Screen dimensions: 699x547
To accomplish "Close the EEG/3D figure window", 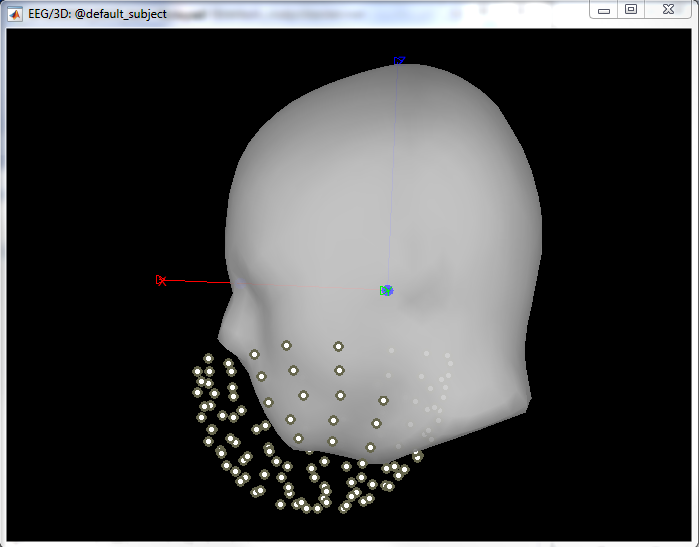I will [x=668, y=9].
